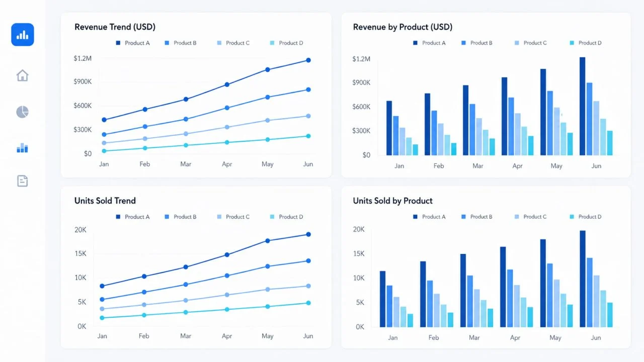Select Product A's Jun bar in Units Sold by Product
The width and height of the screenshot is (644, 362).
pyautogui.click(x=583, y=279)
